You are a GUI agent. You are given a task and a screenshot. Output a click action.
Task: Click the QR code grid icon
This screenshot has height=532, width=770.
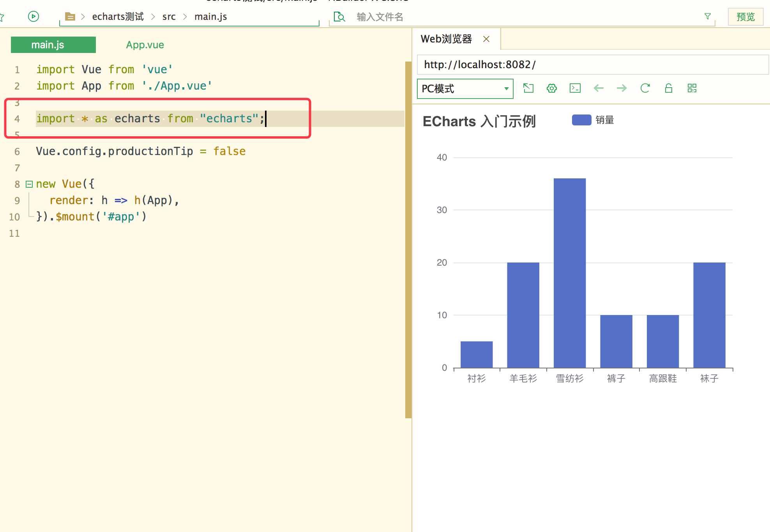tap(692, 88)
